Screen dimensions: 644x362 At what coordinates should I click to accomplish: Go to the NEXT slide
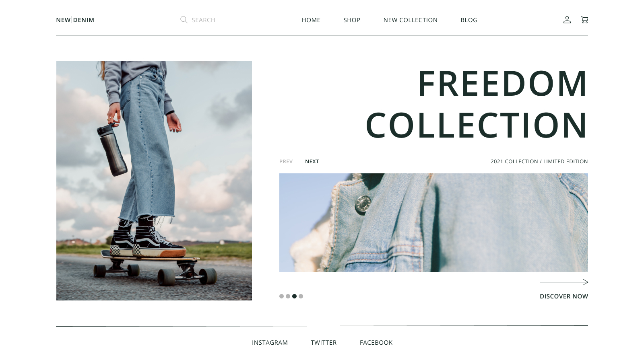312,161
